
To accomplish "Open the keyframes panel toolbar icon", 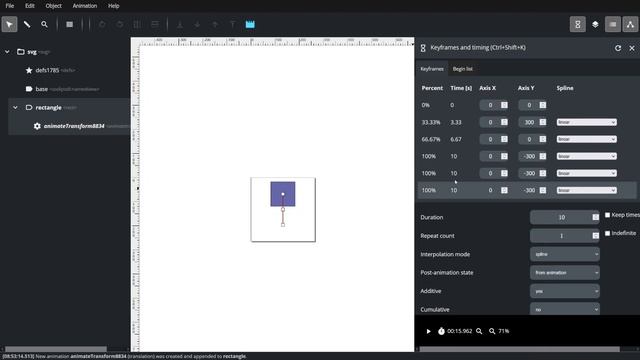I will click(x=578, y=24).
